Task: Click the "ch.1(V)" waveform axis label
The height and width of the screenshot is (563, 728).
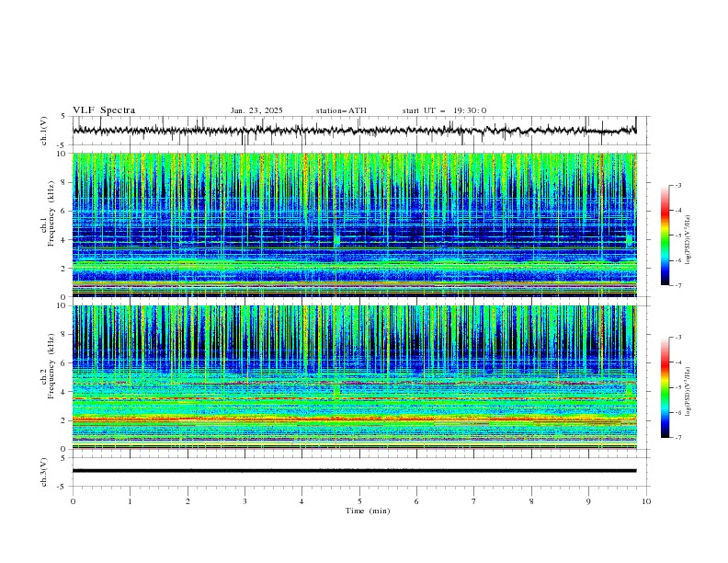Action: click(x=44, y=131)
